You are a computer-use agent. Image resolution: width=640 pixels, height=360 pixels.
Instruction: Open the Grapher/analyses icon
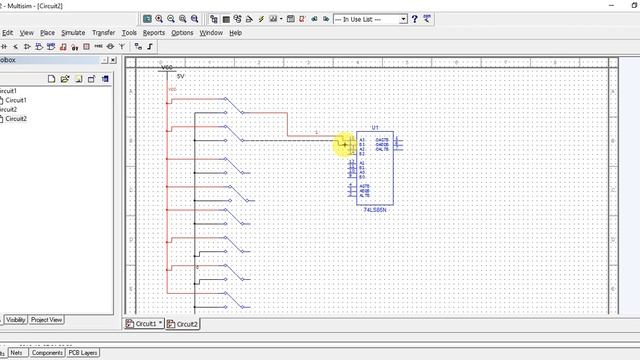tap(273, 19)
